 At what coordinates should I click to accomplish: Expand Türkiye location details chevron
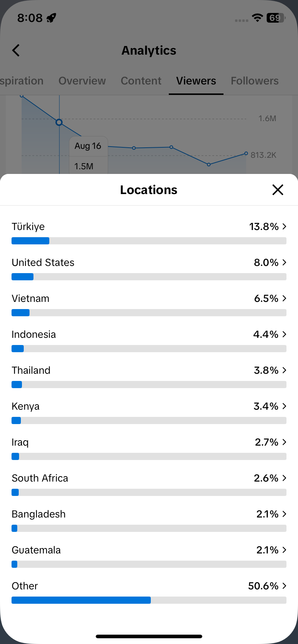284,226
